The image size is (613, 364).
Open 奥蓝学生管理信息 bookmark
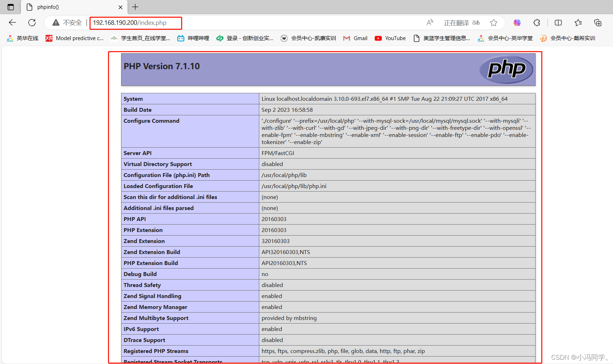click(441, 38)
